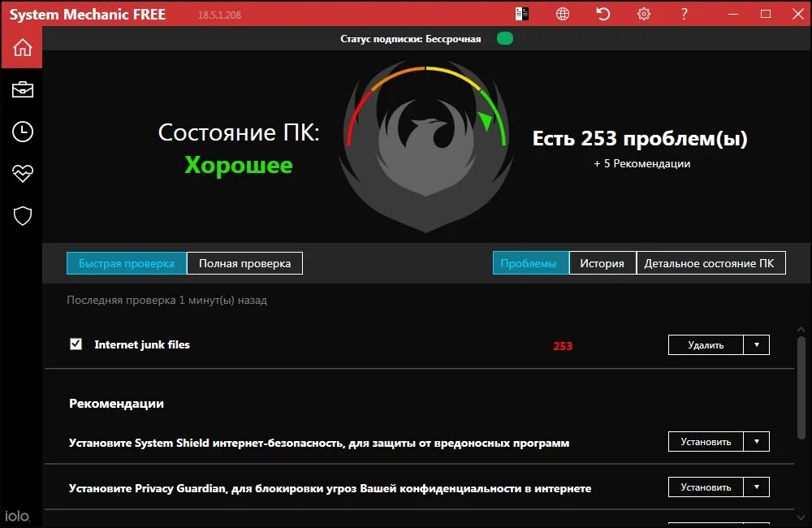This screenshot has height=528, width=812.
Task: Open the Home dashboard in sidebar
Action: pyautogui.click(x=22, y=47)
